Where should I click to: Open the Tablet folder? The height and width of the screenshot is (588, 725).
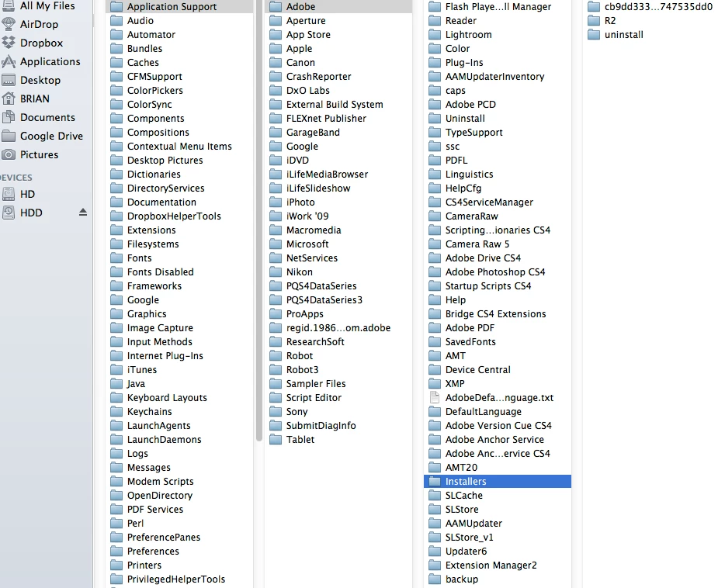point(338,440)
